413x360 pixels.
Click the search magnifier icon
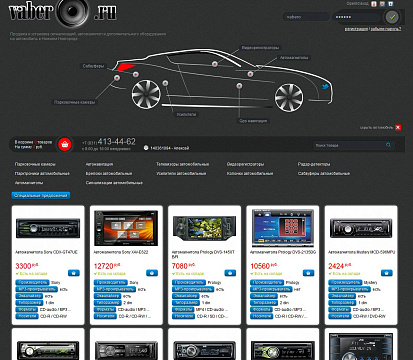pyautogui.click(x=388, y=145)
